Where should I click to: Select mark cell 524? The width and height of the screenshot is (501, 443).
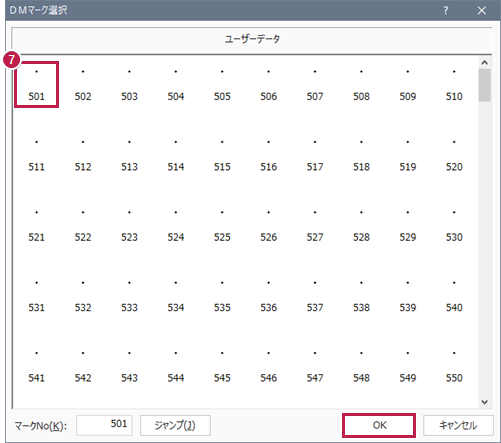point(176,225)
